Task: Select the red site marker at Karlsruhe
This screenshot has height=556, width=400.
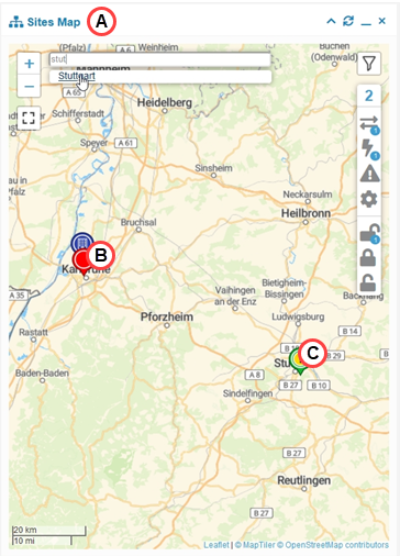Action: (82, 262)
